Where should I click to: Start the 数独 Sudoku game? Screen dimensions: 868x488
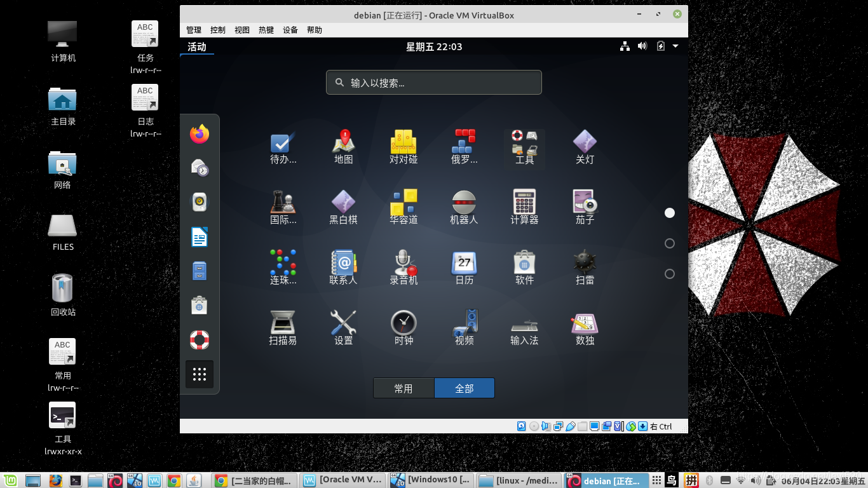(x=585, y=328)
